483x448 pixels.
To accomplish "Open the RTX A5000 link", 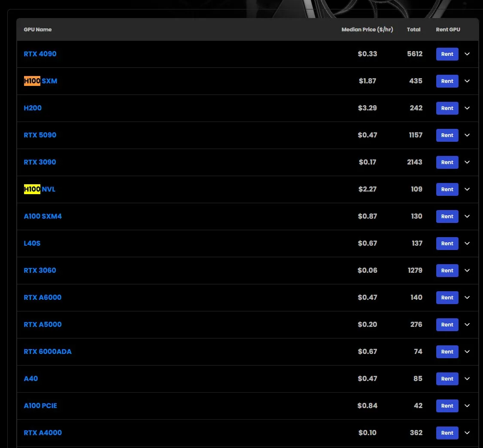I will [x=43, y=324].
